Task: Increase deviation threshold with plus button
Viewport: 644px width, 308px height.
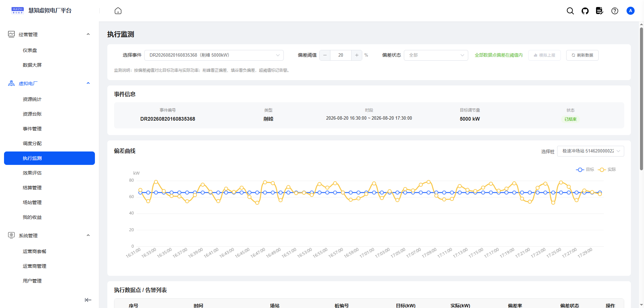Action: coord(357,55)
